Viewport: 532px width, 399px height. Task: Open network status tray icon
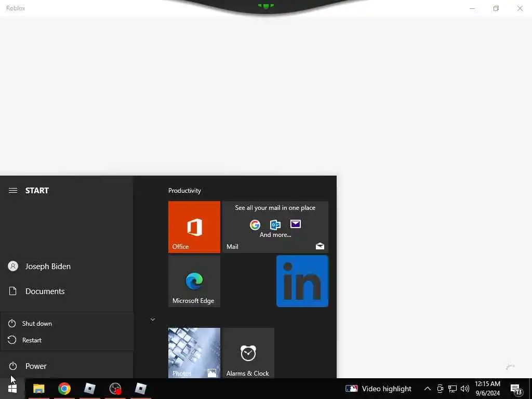(453, 389)
